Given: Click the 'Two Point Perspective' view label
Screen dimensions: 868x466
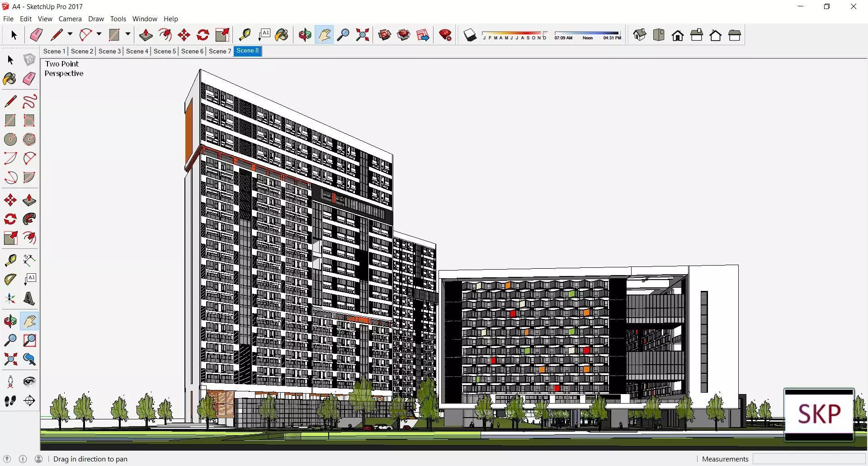Looking at the screenshot, I should click(64, 69).
